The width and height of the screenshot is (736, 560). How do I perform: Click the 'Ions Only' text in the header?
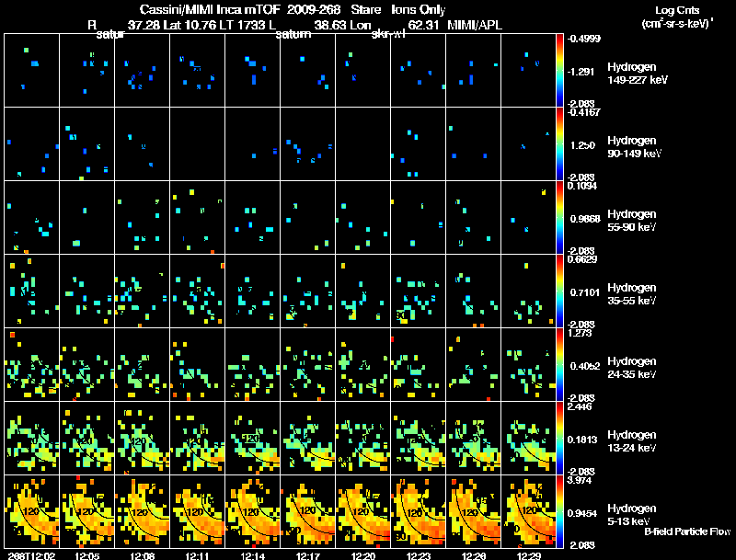click(x=419, y=9)
